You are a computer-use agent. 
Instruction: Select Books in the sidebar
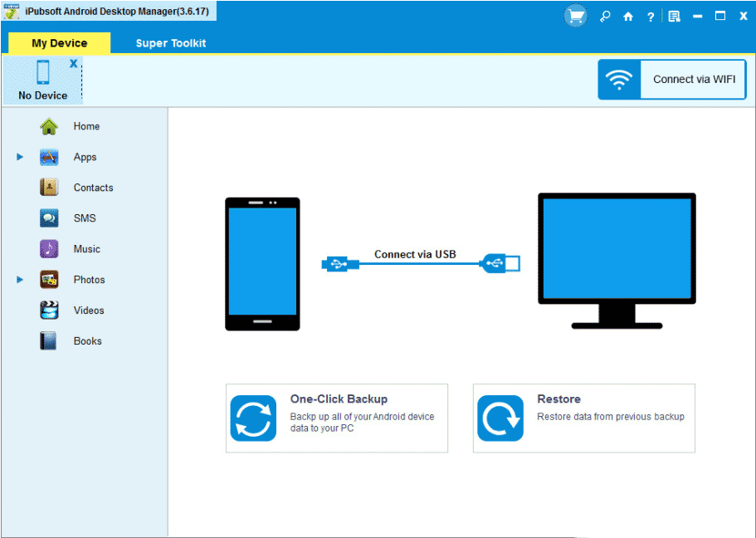(x=85, y=340)
